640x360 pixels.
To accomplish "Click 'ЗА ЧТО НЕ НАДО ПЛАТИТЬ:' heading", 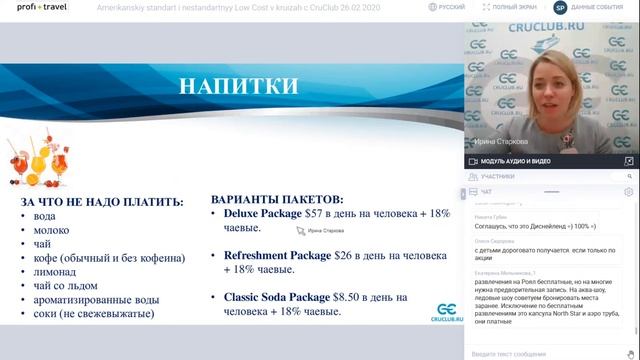I will click(x=102, y=202).
